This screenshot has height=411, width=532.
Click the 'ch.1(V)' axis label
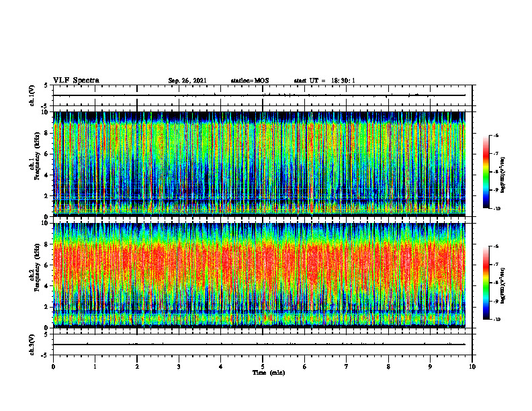[32, 95]
